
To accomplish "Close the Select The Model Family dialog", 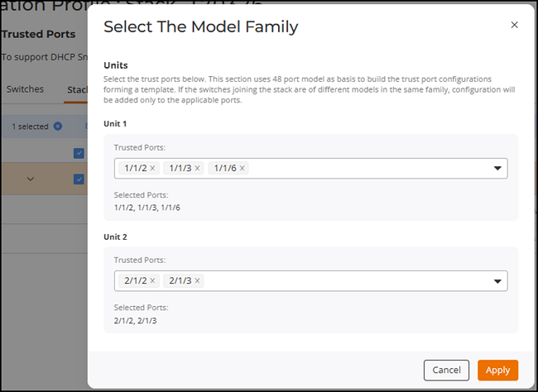I will 514,26.
